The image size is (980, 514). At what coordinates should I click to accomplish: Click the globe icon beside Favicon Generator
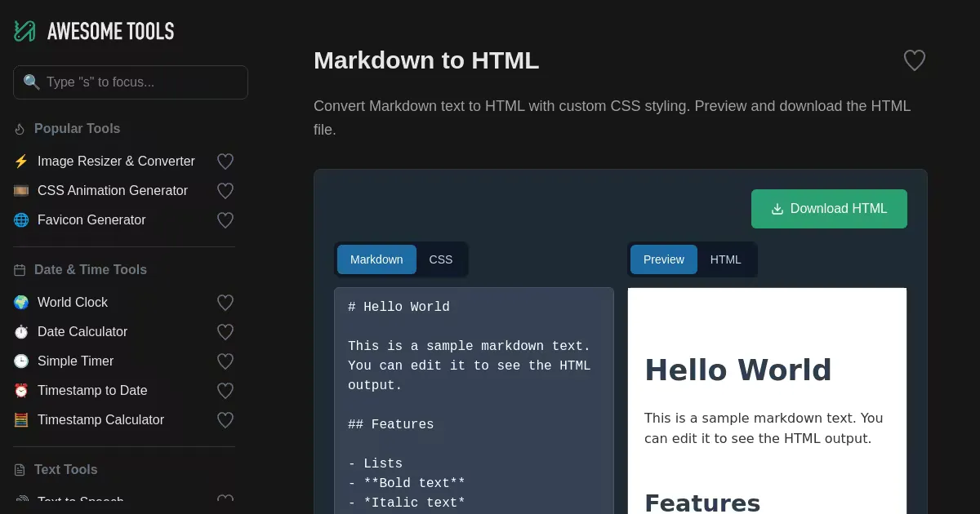21,220
